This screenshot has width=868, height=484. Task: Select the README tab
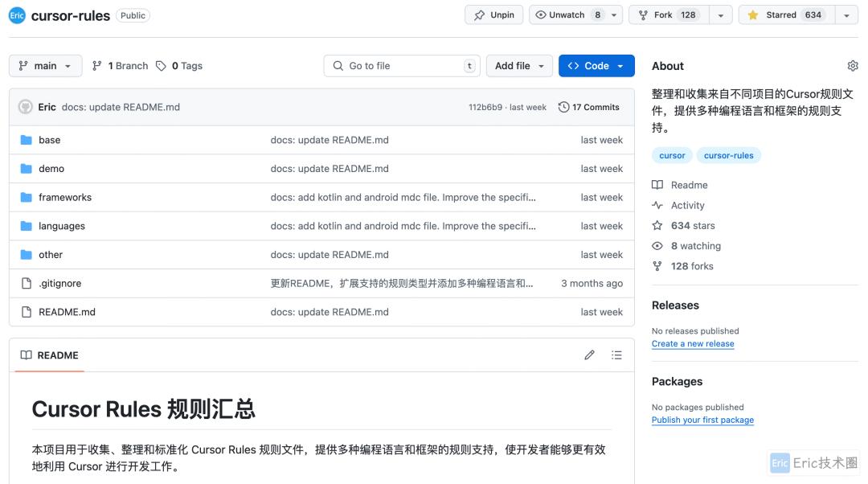pyautogui.click(x=50, y=355)
